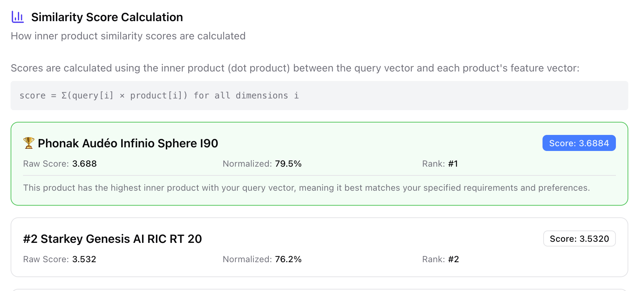The image size is (644, 291).
Task: Click Normalized 79.5% value
Action: tap(288, 164)
